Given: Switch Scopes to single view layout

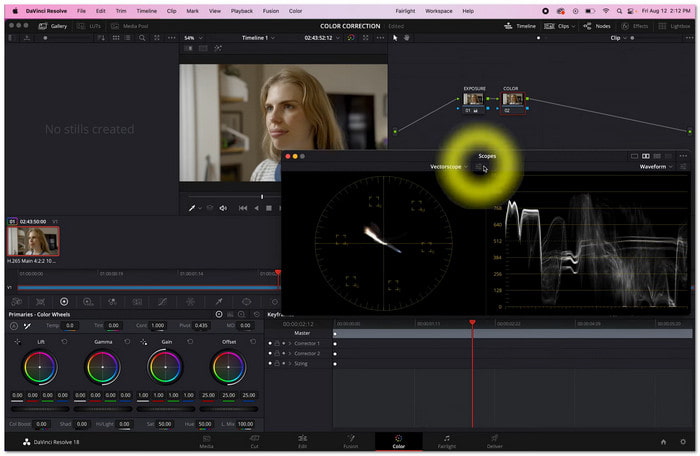Looking at the screenshot, I should (x=634, y=156).
